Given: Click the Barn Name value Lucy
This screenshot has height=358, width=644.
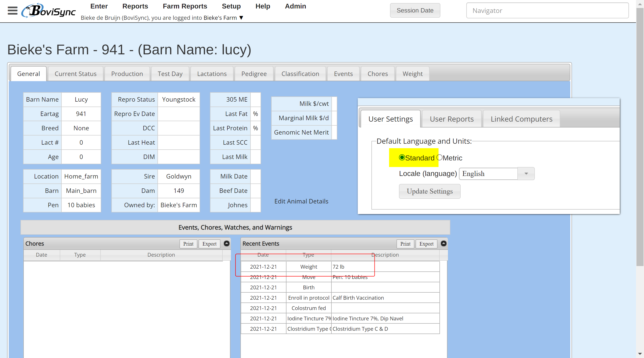Looking at the screenshot, I should point(81,99).
